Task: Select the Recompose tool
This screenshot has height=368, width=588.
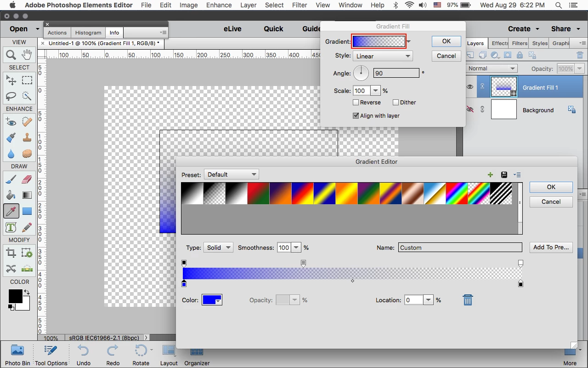Action: [x=27, y=253]
